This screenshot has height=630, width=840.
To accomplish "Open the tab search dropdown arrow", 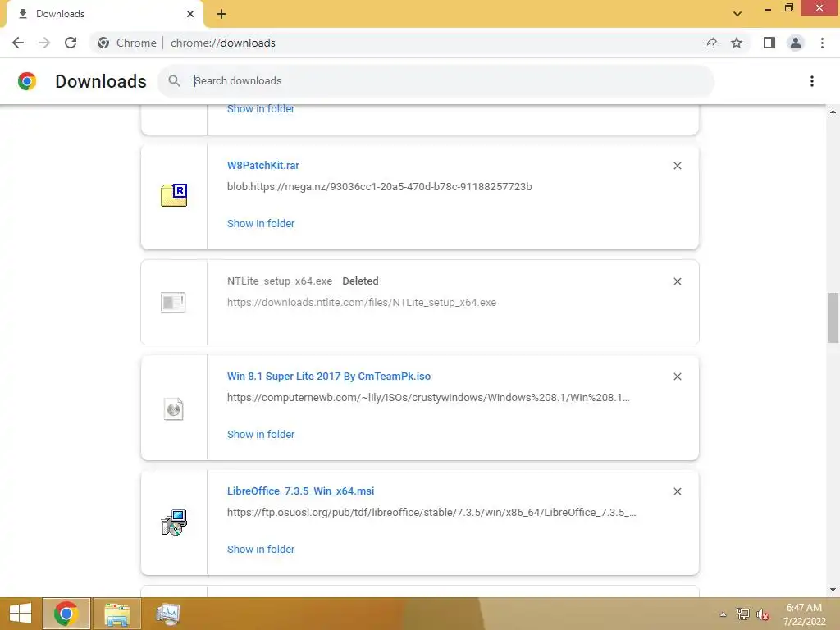I will click(737, 14).
